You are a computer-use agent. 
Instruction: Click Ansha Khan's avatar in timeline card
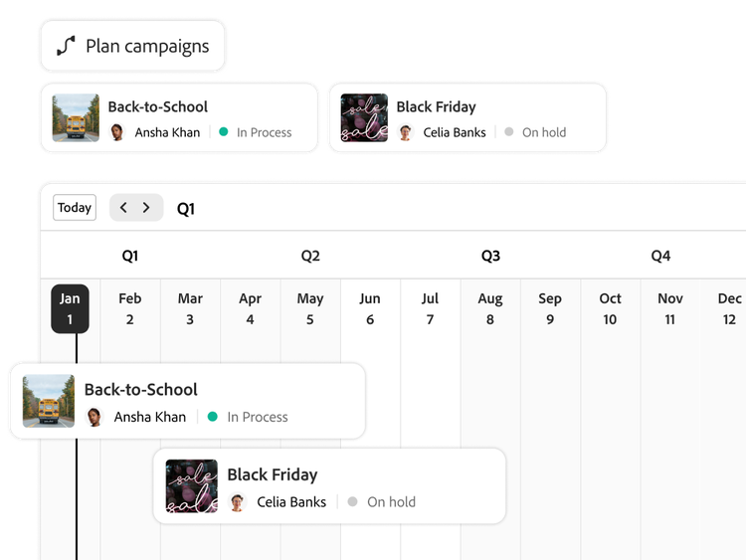click(95, 417)
